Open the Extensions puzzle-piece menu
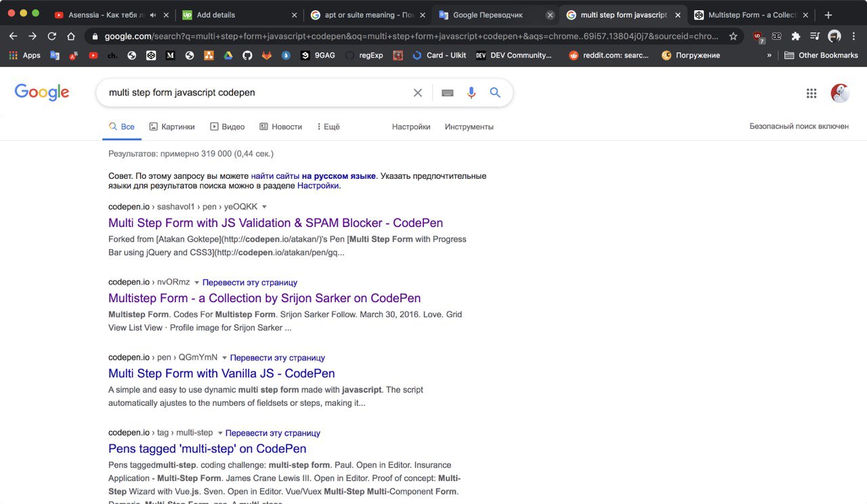The height and width of the screenshot is (504, 867). pyautogui.click(x=796, y=36)
